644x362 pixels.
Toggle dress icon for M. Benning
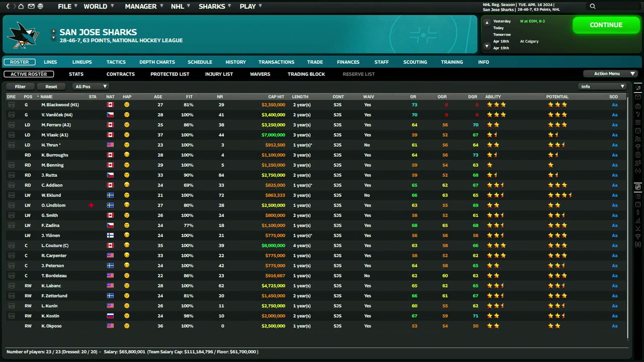(x=12, y=165)
